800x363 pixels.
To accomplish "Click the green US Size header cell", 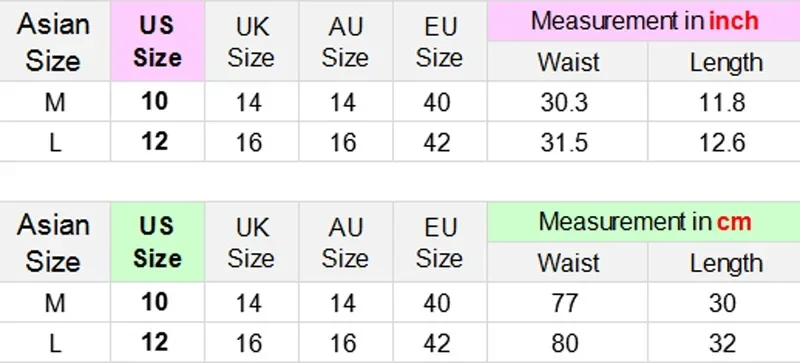I will point(157,242).
